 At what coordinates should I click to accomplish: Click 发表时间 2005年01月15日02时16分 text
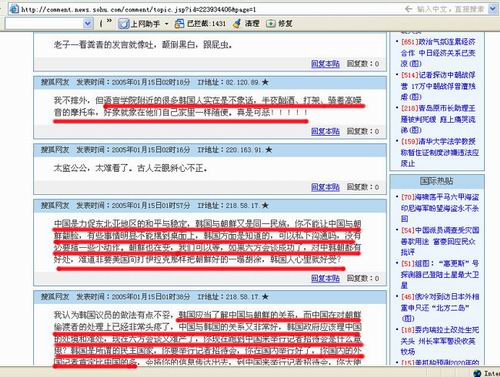pyautogui.click(x=134, y=150)
